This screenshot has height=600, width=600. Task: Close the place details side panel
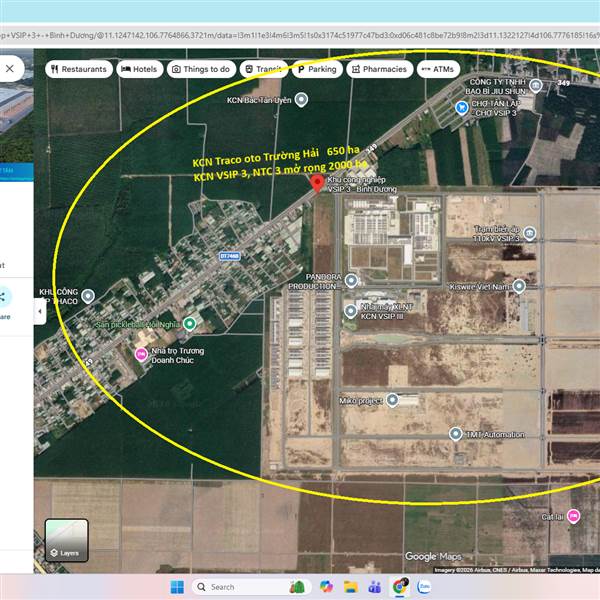(10, 69)
